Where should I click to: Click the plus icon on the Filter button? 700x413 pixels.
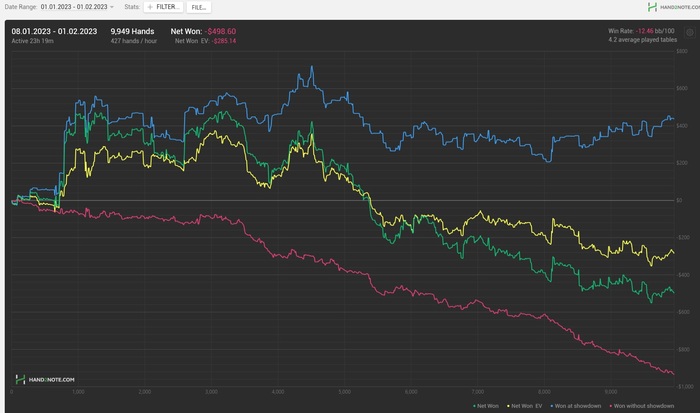tap(150, 7)
